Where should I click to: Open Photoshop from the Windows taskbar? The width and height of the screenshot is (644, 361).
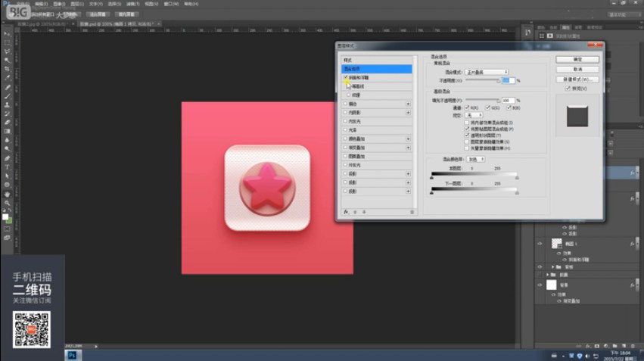pos(73,355)
